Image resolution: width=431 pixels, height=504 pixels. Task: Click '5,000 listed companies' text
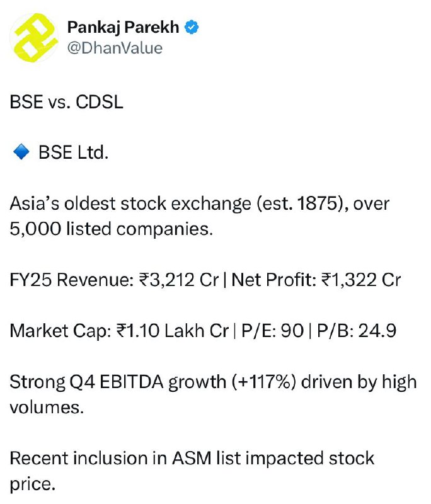111,229
